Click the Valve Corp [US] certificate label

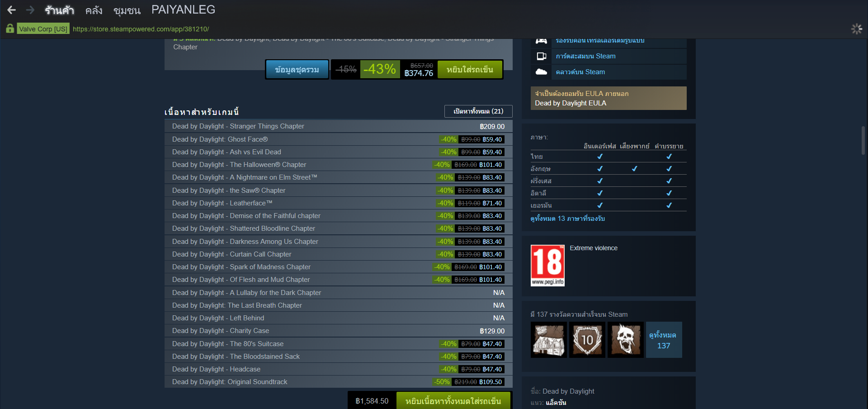[x=43, y=29]
